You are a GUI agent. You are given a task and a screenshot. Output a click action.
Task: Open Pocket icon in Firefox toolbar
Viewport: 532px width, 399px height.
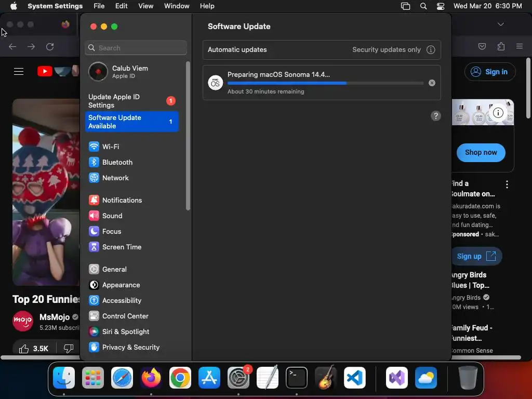click(x=482, y=46)
